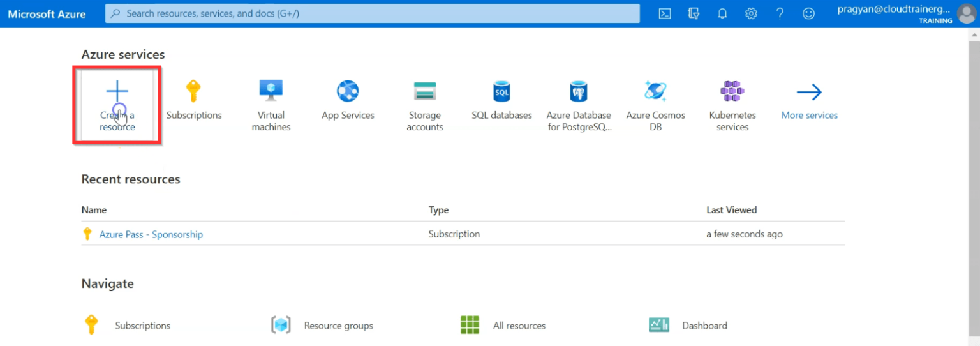Open the Help question mark menu
980x346 pixels.
point(780,13)
